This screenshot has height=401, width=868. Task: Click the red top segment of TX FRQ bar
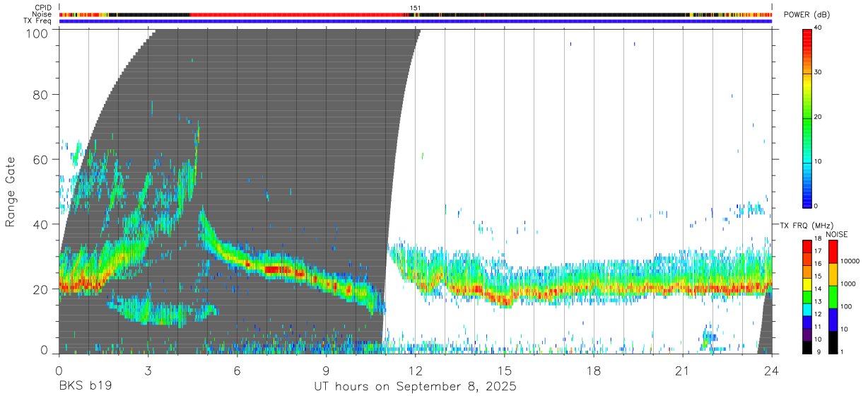(807, 247)
